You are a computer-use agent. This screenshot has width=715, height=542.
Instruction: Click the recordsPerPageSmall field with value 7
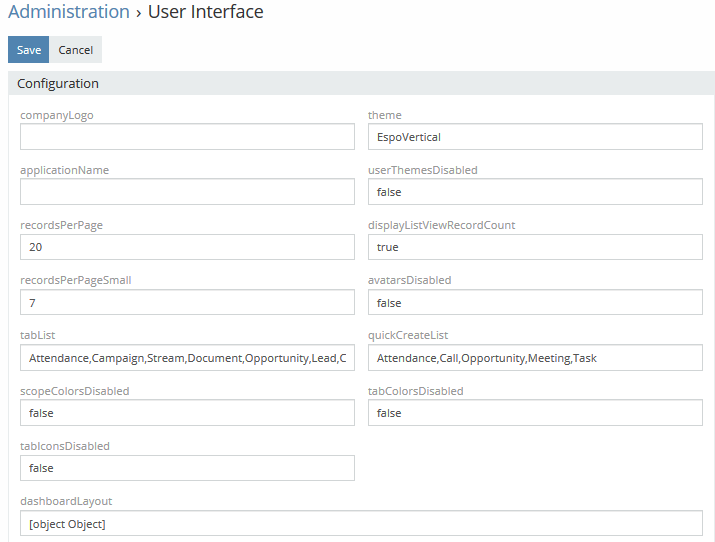(187, 302)
